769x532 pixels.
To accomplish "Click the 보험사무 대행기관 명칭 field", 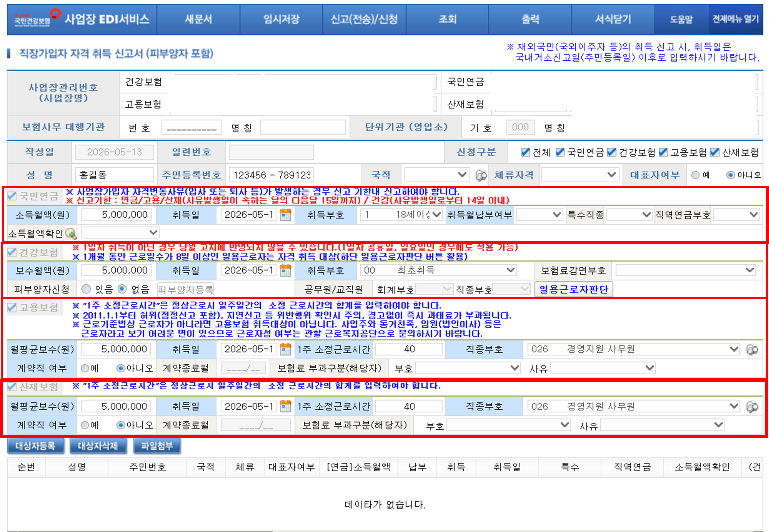I will coord(303,127).
